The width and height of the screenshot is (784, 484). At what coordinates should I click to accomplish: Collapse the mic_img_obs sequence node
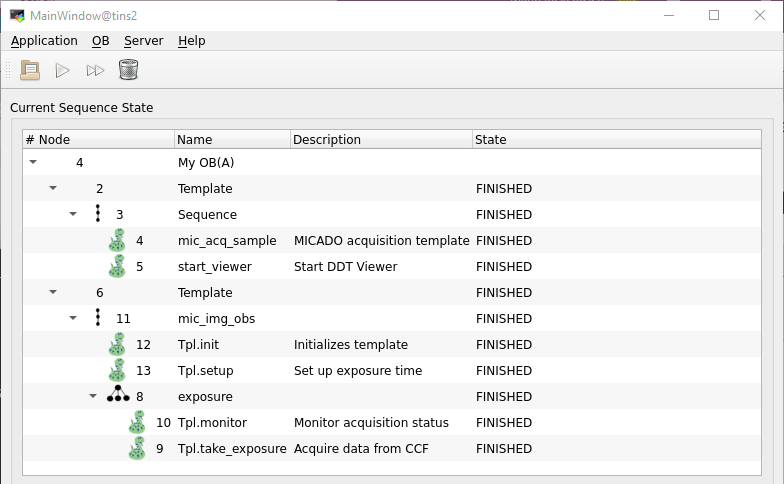tap(73, 318)
